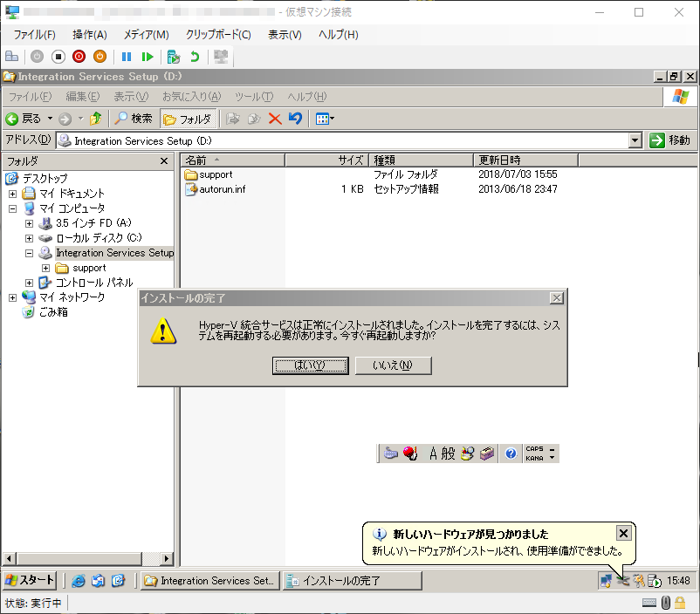
Task: Open the クリップボード(C) menu
Action: pos(218,35)
